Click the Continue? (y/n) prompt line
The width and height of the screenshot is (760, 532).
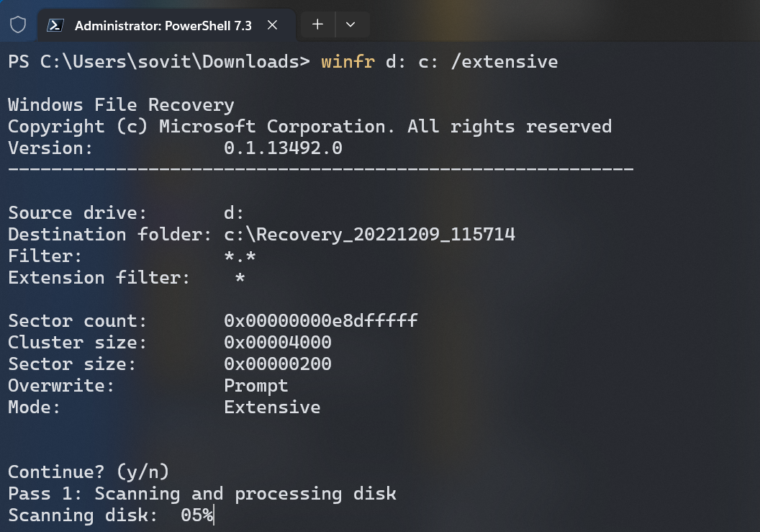click(86, 472)
